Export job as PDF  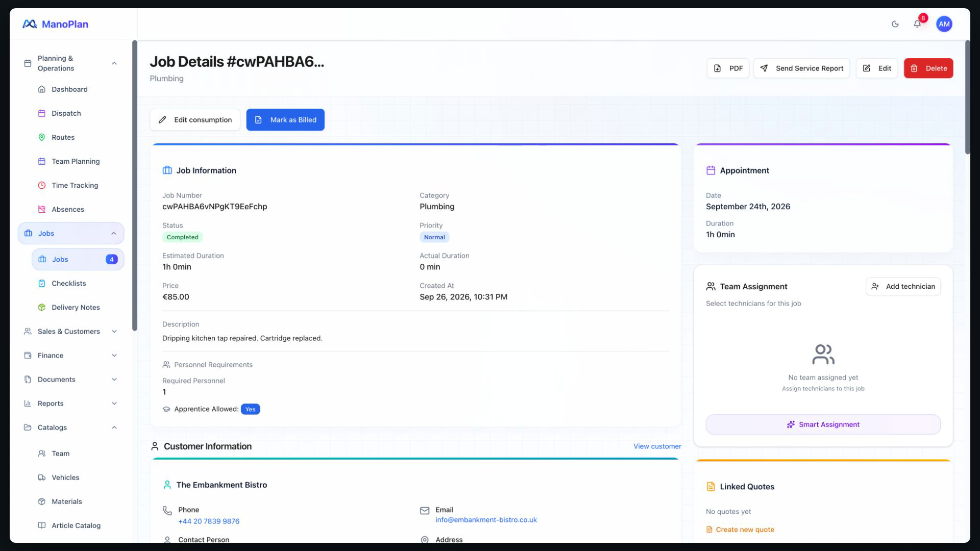click(728, 68)
